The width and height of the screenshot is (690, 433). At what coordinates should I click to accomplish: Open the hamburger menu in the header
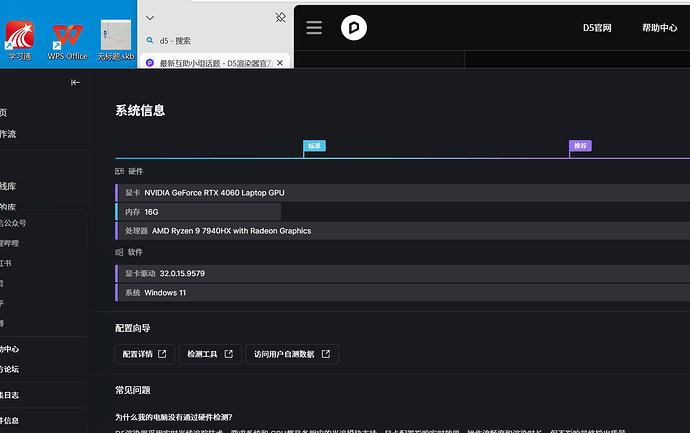coord(314,28)
